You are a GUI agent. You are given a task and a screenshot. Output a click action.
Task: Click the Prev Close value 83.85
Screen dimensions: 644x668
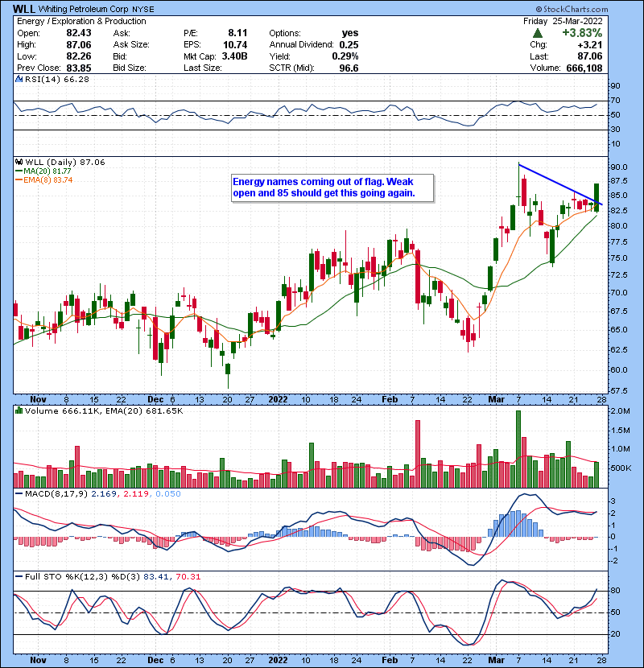[x=79, y=68]
